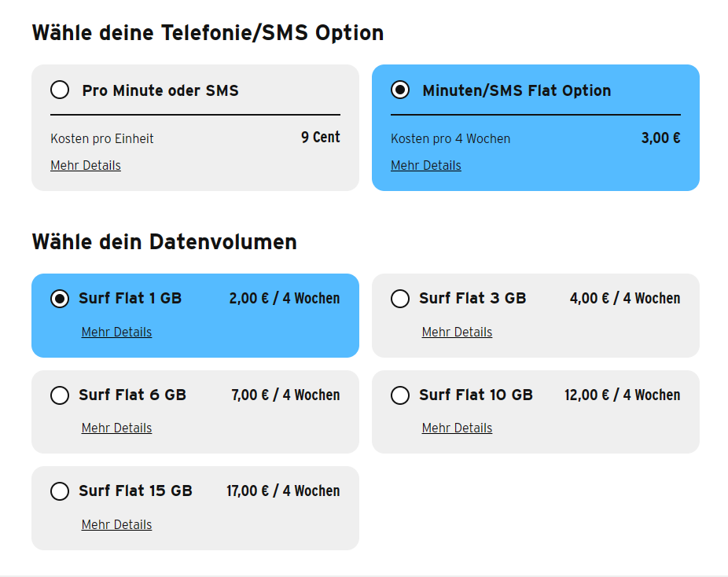Show 'Mehr Details' for Surf Flat 15 GB
Image resolution: width=728 pixels, height=577 pixels.
116,524
